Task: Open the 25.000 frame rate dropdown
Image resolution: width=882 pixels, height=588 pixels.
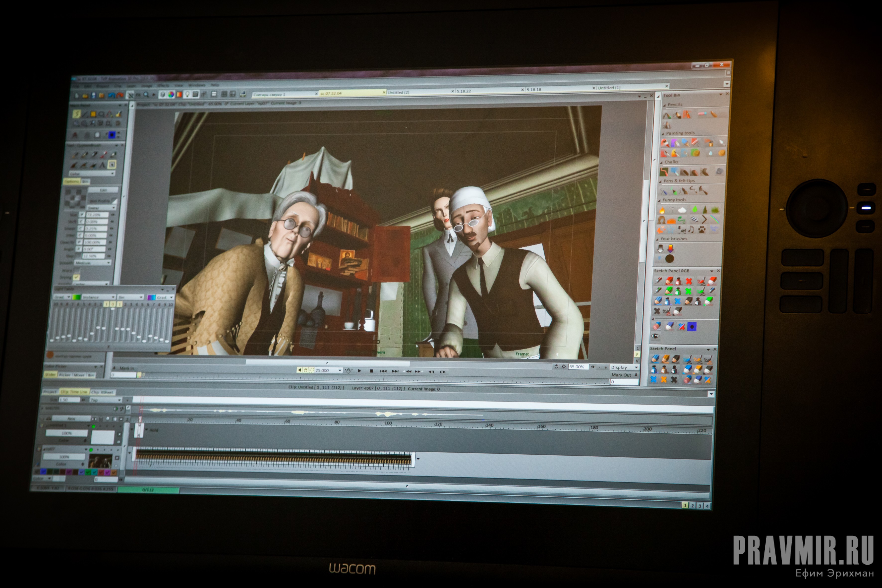Action: pyautogui.click(x=340, y=370)
